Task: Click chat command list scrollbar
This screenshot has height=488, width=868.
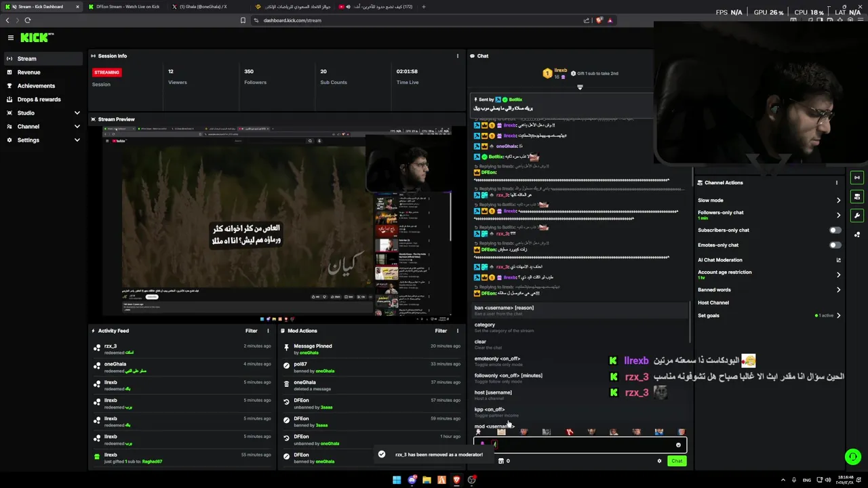Action: [690, 323]
